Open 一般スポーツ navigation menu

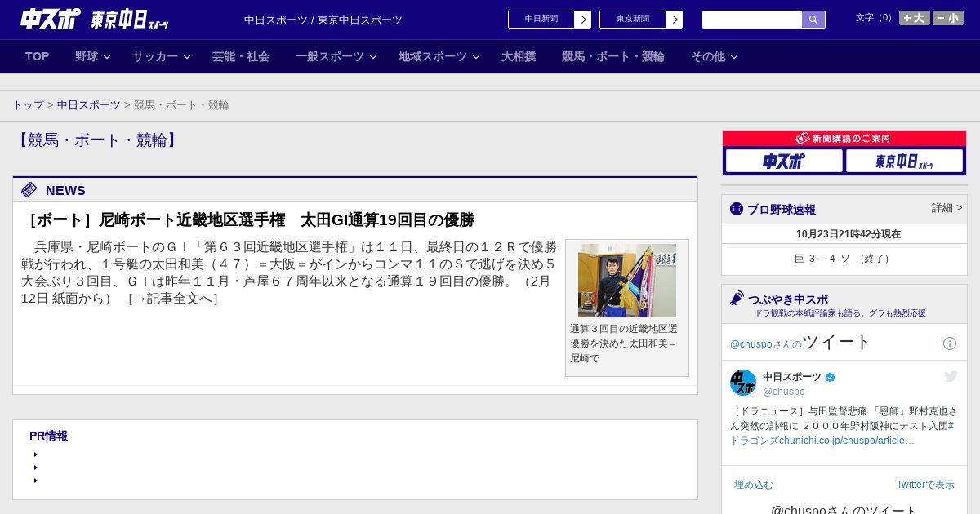pos(330,56)
